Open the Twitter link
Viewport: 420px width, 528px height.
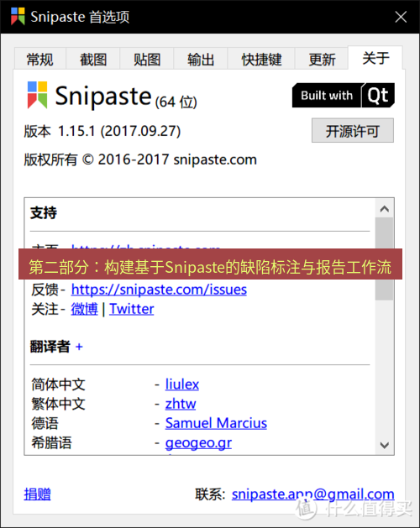pos(132,309)
